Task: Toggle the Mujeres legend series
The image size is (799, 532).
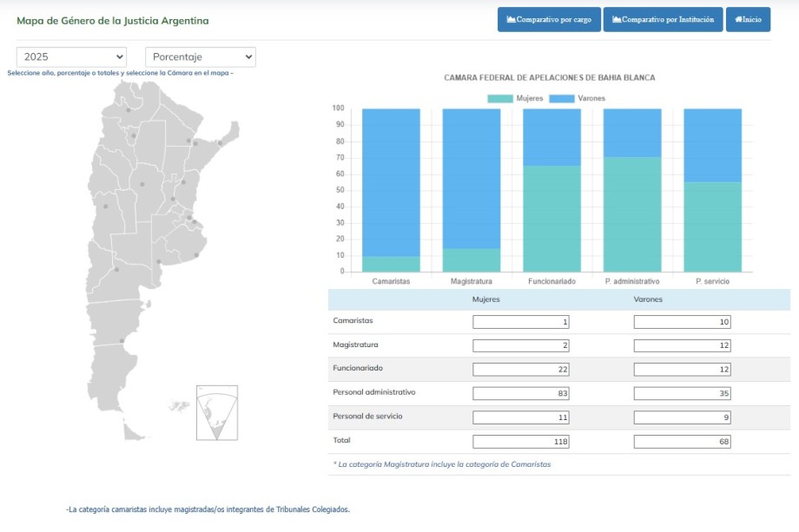Action: point(516,98)
